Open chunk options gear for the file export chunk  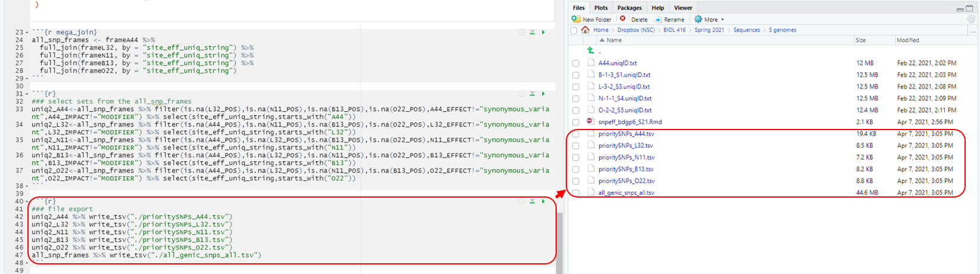[522, 202]
